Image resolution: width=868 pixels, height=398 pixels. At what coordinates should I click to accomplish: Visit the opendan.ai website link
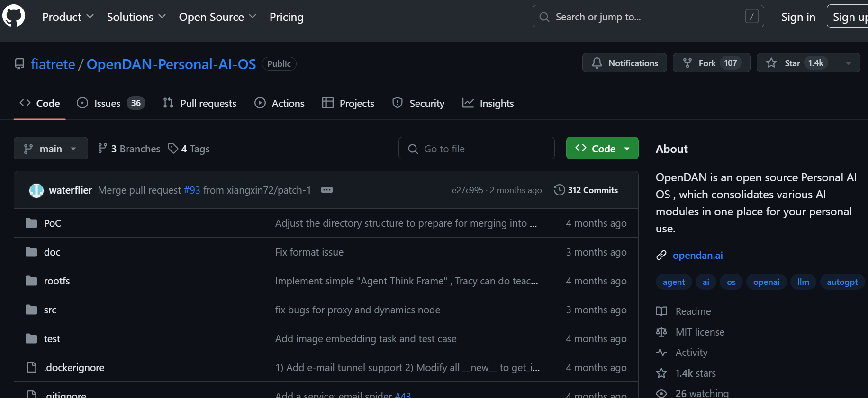tap(698, 255)
